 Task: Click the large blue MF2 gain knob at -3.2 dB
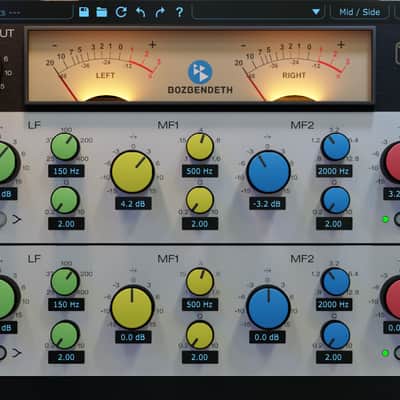pos(268,172)
